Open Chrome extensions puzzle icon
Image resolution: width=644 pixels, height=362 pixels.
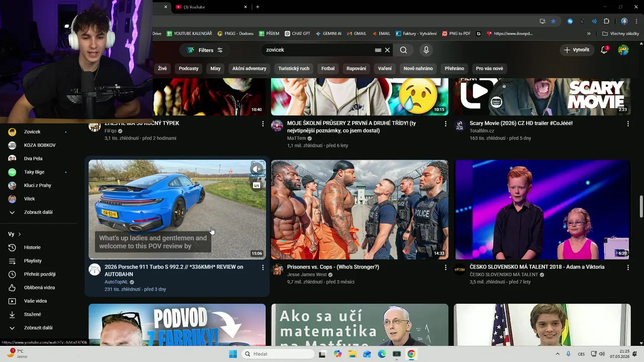coord(606,21)
